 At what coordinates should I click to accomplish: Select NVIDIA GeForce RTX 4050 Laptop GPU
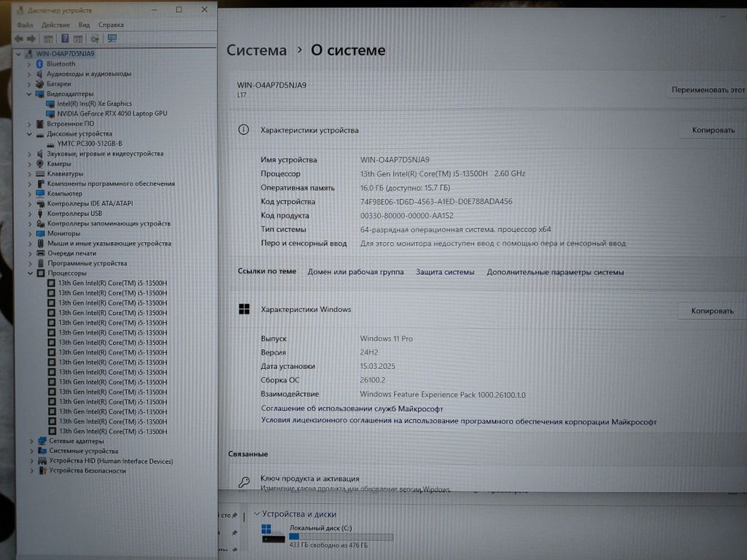tap(112, 114)
